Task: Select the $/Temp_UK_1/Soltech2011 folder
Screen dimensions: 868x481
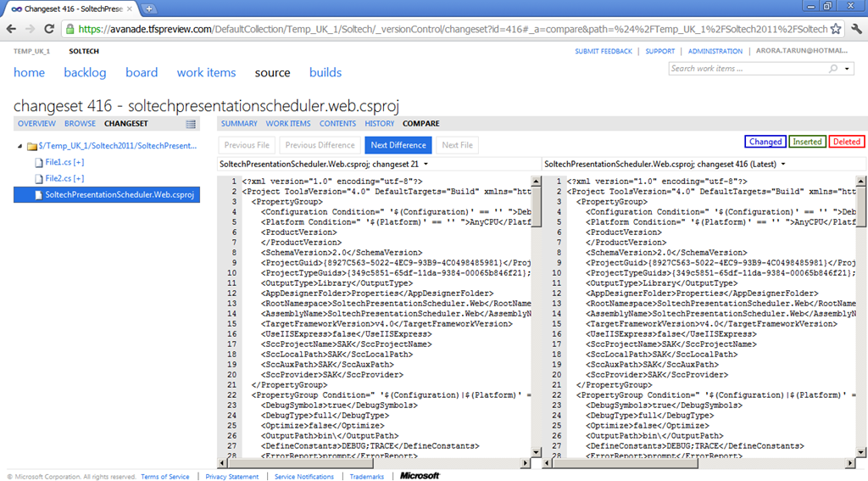Action: [117, 146]
